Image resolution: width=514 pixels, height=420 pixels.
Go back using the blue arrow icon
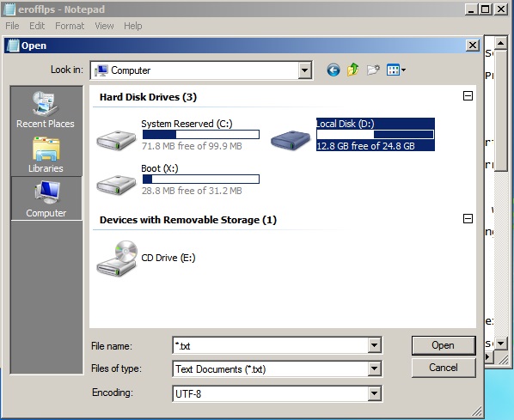333,70
